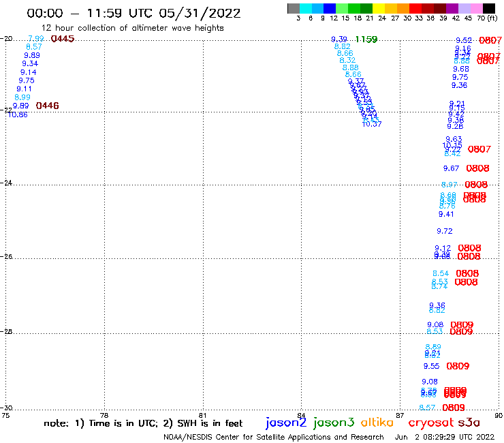Click the '0808' time beside 8.54
Viewport: 504px width, 443px height.
467,273
